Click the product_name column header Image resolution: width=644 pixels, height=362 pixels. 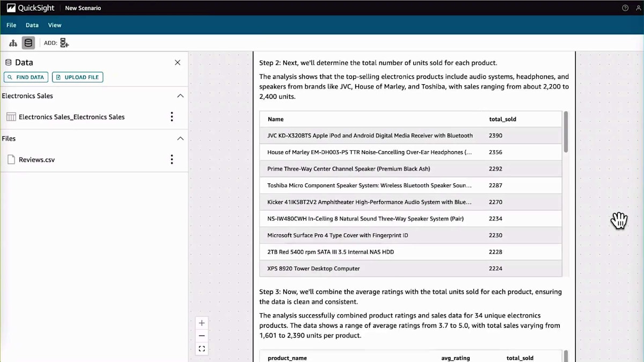point(287,358)
